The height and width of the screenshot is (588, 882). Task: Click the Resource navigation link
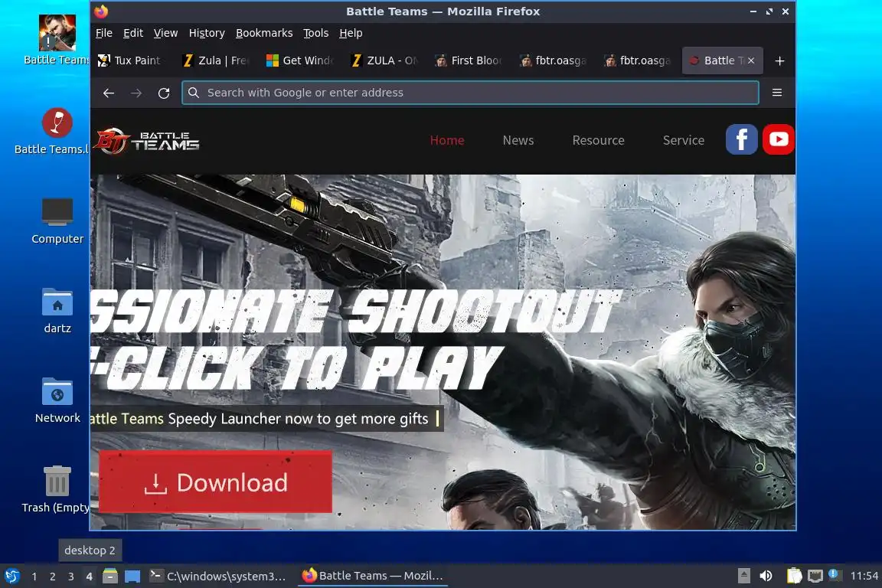(x=598, y=141)
